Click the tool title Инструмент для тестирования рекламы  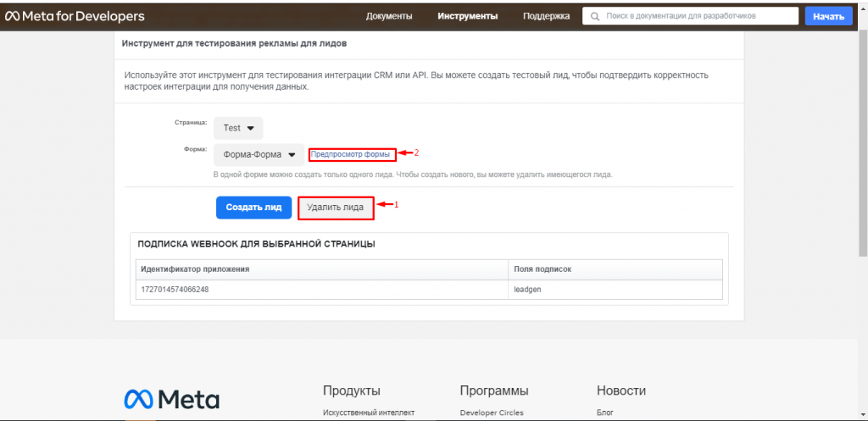tap(234, 44)
